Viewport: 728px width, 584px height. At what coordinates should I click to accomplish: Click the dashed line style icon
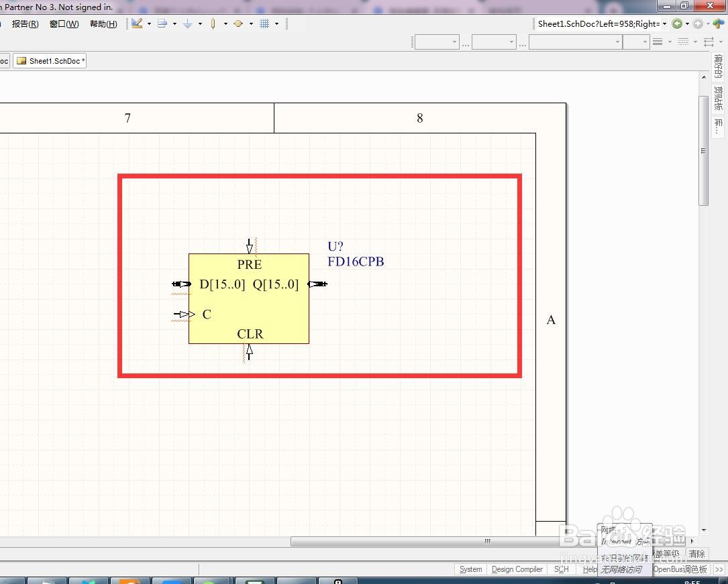pos(683,42)
